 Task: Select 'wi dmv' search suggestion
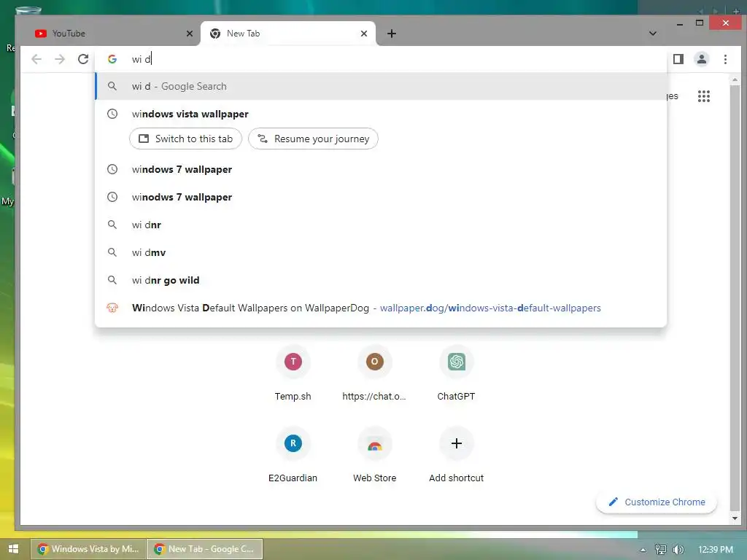click(381, 252)
